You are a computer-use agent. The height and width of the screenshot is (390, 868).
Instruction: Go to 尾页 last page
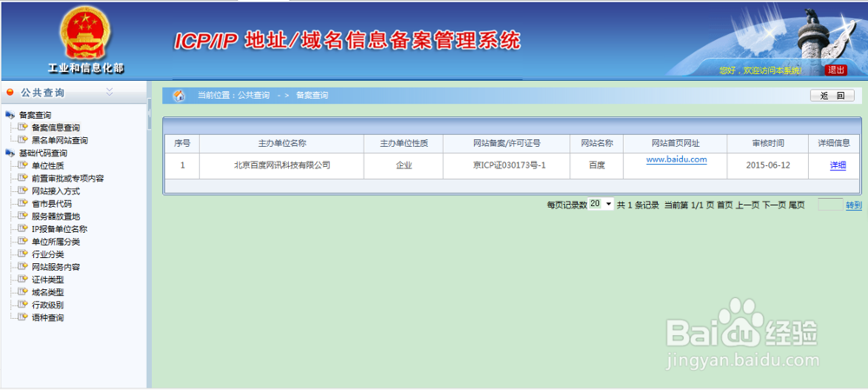[x=797, y=205]
